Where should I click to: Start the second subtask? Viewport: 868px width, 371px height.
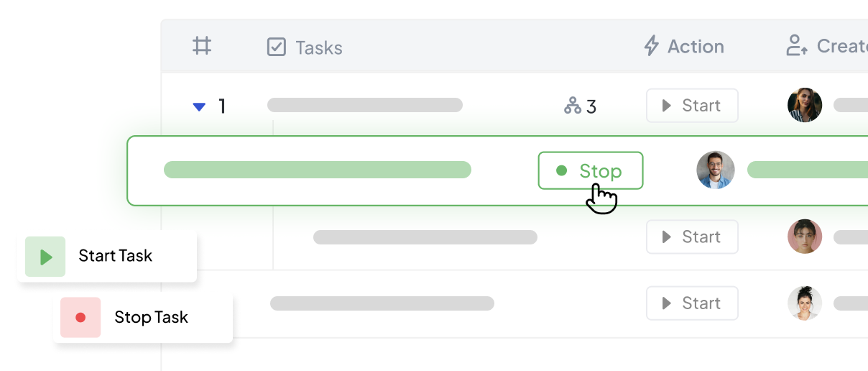691,237
